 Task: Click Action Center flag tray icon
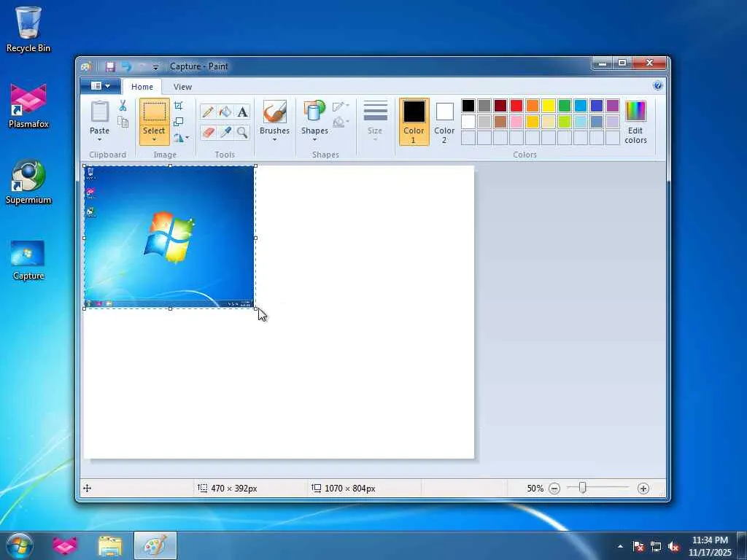click(x=638, y=546)
